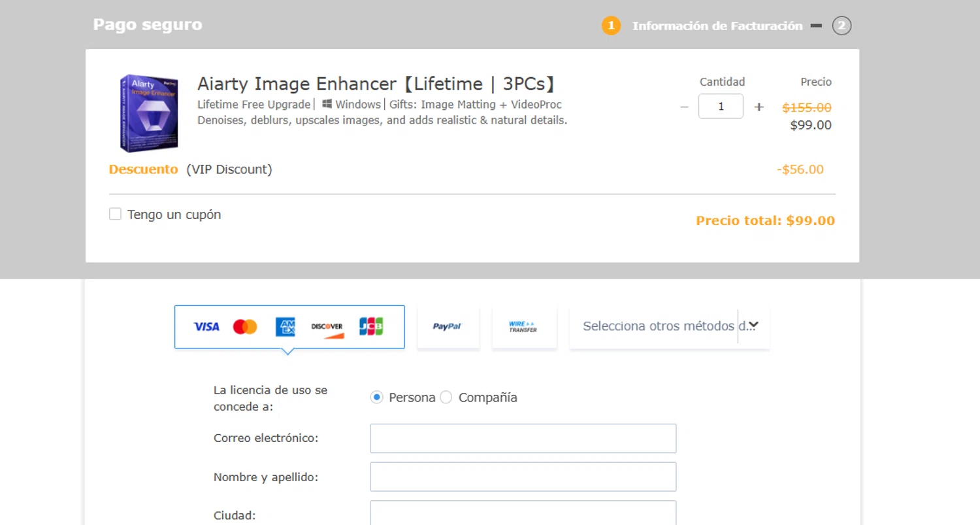Select the Persona radio button
The width and height of the screenshot is (980, 525).
(x=376, y=397)
